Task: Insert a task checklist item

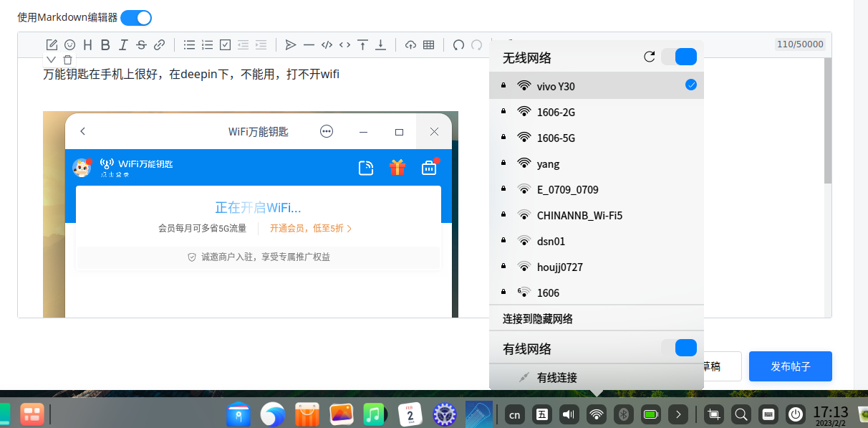Action: (x=225, y=44)
